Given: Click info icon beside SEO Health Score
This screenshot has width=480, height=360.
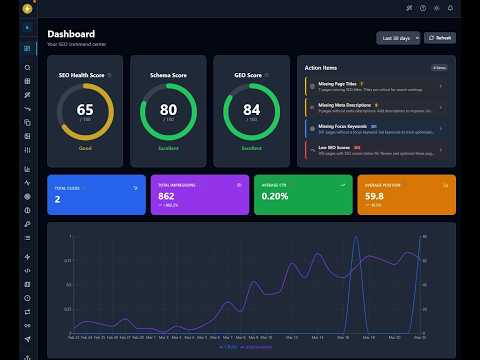Looking at the screenshot, I should pos(109,75).
